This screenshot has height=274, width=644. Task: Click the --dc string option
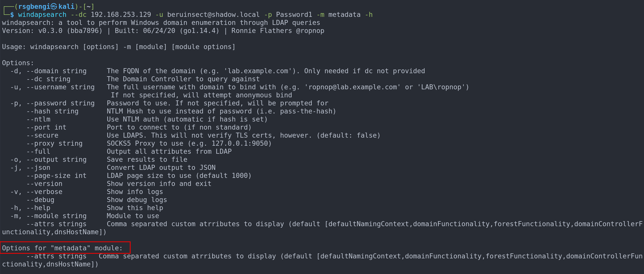click(x=48, y=79)
